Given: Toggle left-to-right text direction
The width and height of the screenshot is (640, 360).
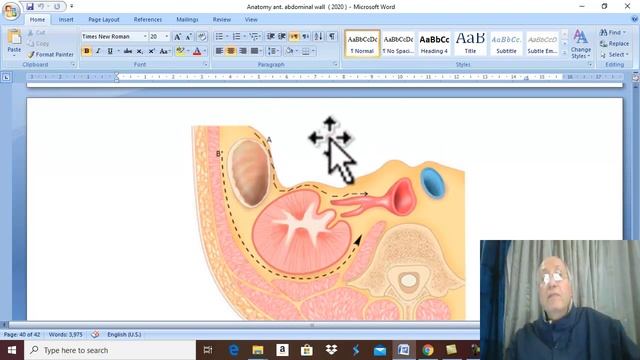Looking at the screenshot, I should (294, 37).
